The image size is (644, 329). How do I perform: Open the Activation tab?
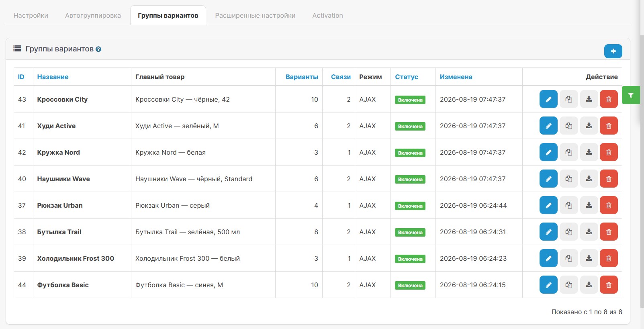tap(328, 15)
